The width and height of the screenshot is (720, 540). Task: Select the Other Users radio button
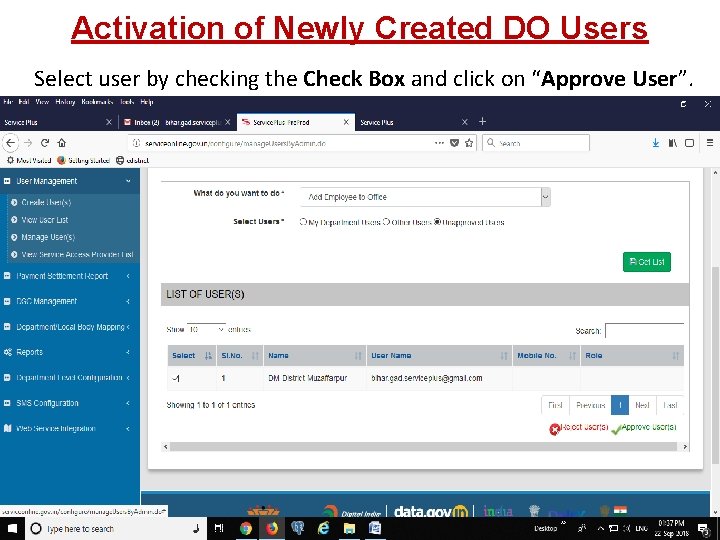[386, 222]
